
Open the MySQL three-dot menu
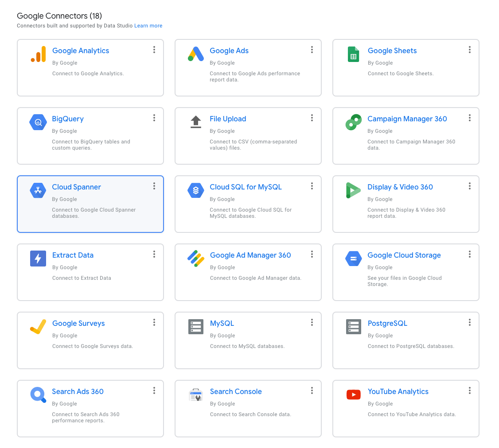pyautogui.click(x=312, y=322)
